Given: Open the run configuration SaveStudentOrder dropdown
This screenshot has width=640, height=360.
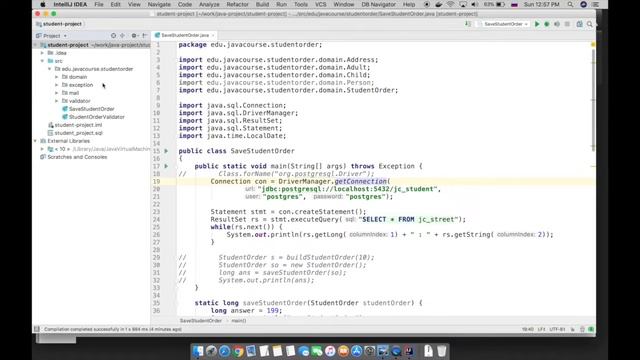Looking at the screenshot, I should (503, 24).
